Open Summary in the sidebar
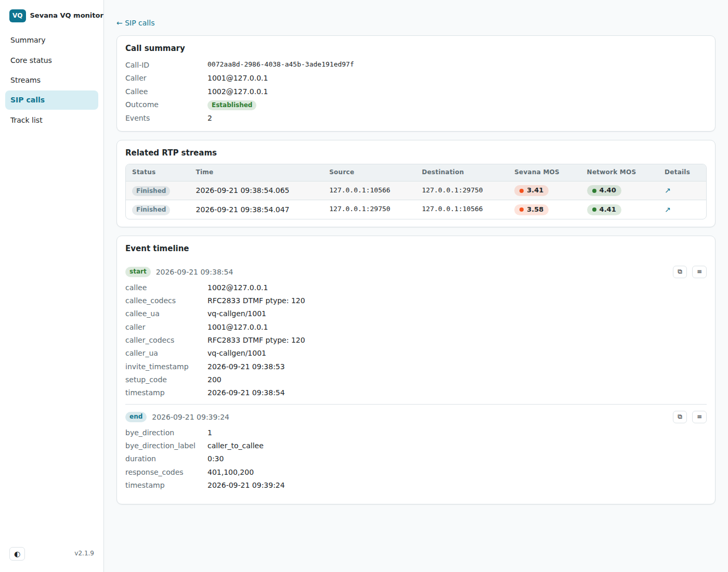 51,40
